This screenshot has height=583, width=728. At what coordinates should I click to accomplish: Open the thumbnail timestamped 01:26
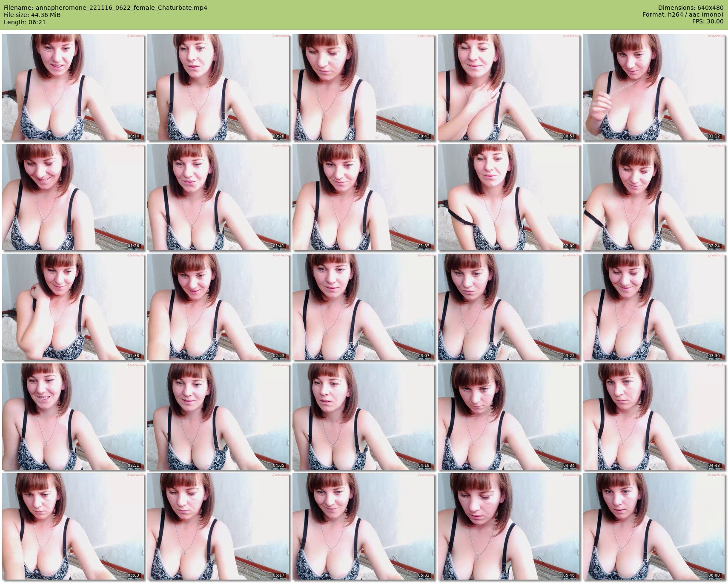(73, 197)
